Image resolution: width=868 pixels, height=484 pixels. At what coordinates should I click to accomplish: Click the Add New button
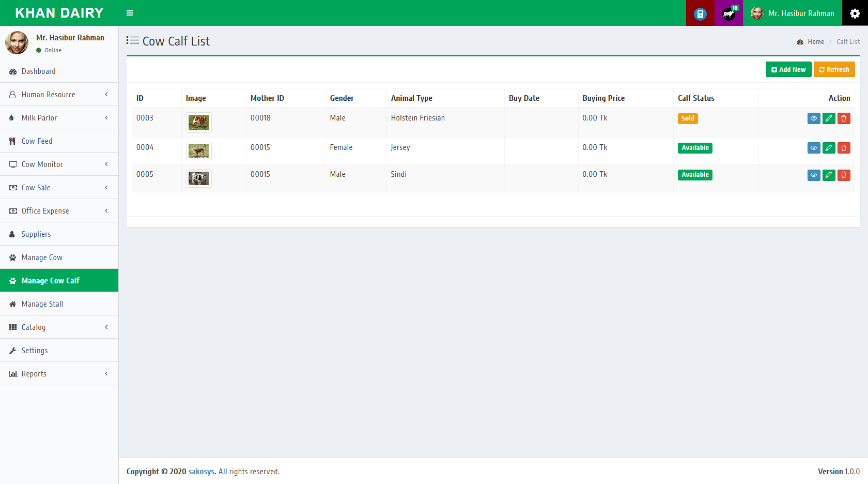pyautogui.click(x=788, y=69)
